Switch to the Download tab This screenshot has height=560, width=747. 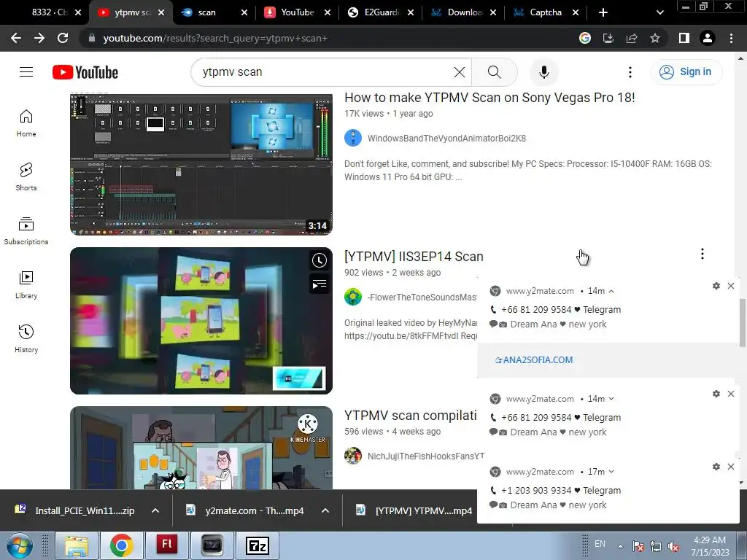click(x=462, y=12)
